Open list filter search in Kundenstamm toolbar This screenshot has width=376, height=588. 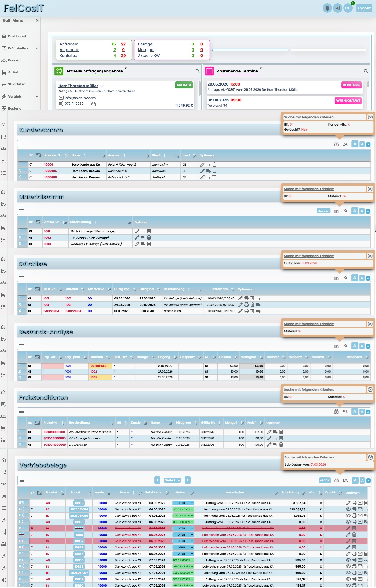(x=345, y=144)
